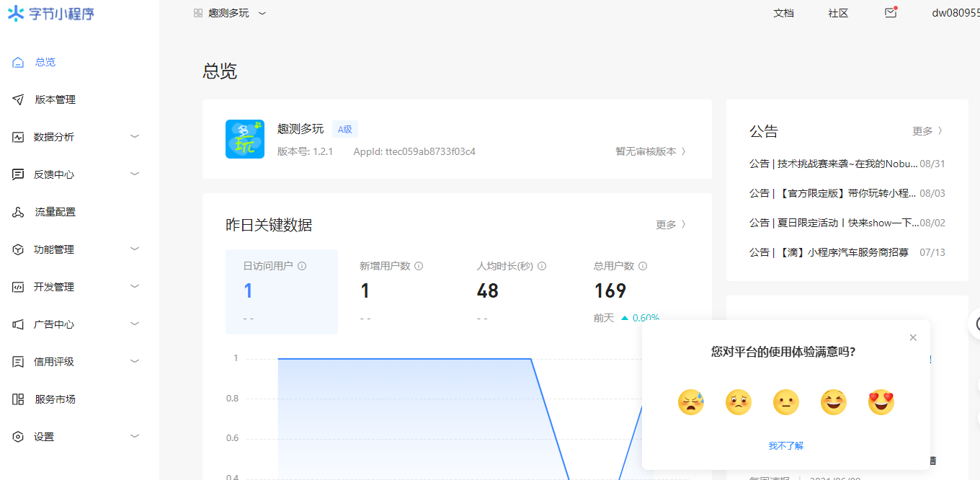Click info icon next to 人均时长(秒)
The height and width of the screenshot is (480, 980).
542,266
